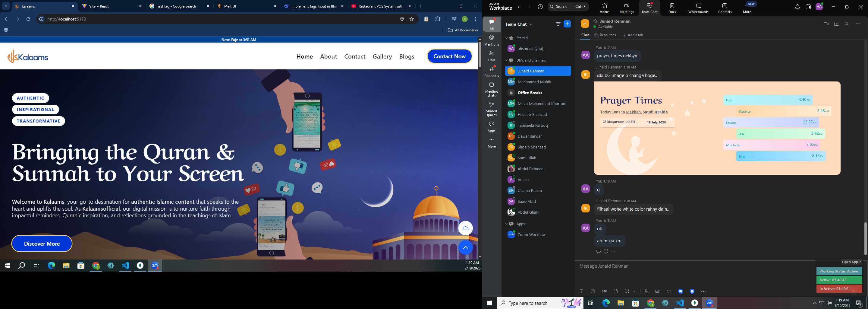Open the Contacts tab in Zoom
868x309 pixels.
725,8
